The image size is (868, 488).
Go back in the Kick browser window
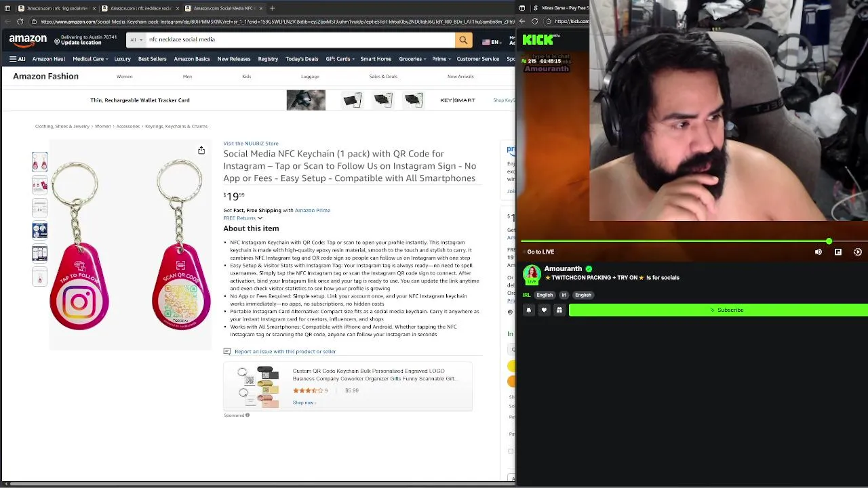[522, 22]
